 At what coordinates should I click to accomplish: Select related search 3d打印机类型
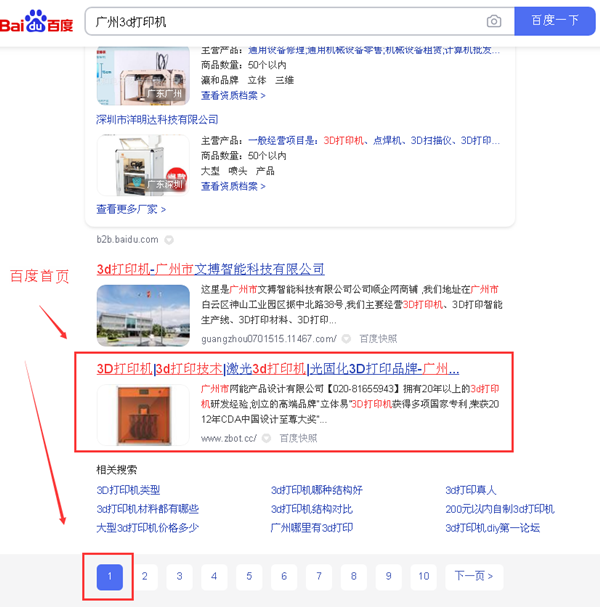128,490
